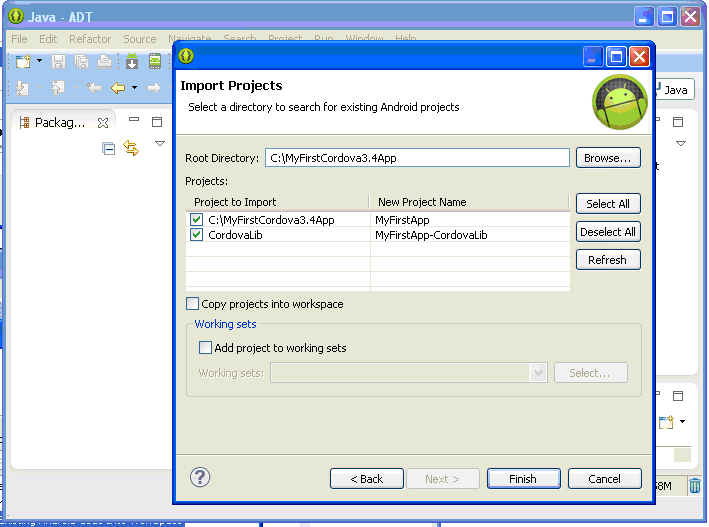Click the Browse... button
This screenshot has width=709, height=527.
click(x=608, y=158)
